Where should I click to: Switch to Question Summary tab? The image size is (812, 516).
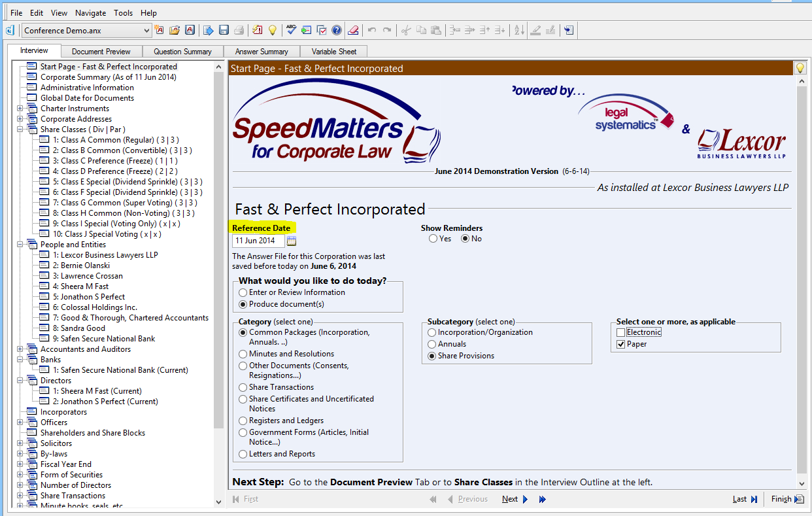(182, 51)
